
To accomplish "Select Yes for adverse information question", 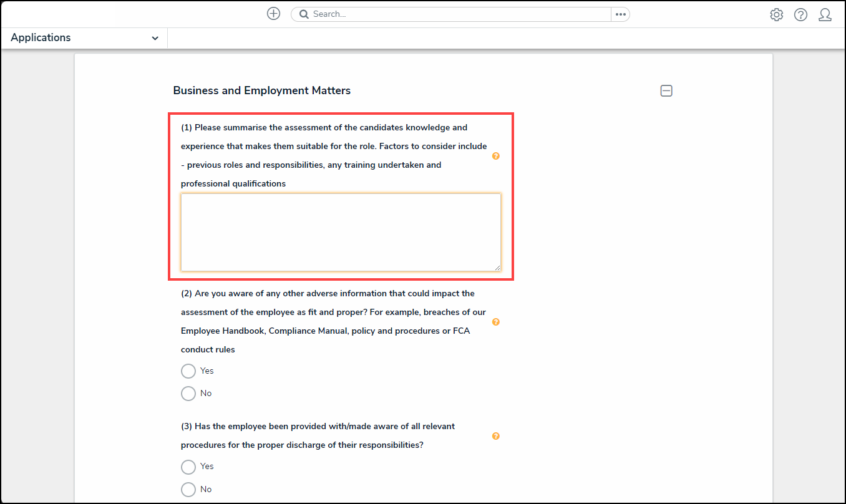I will (188, 371).
